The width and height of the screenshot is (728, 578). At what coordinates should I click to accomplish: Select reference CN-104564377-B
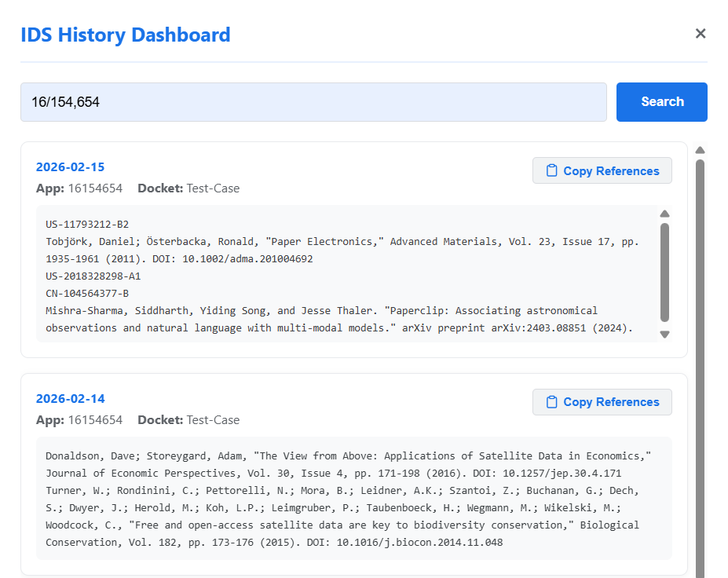(x=87, y=294)
